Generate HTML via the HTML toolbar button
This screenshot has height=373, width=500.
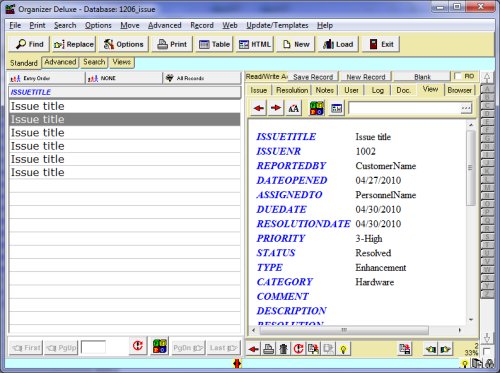pos(254,44)
